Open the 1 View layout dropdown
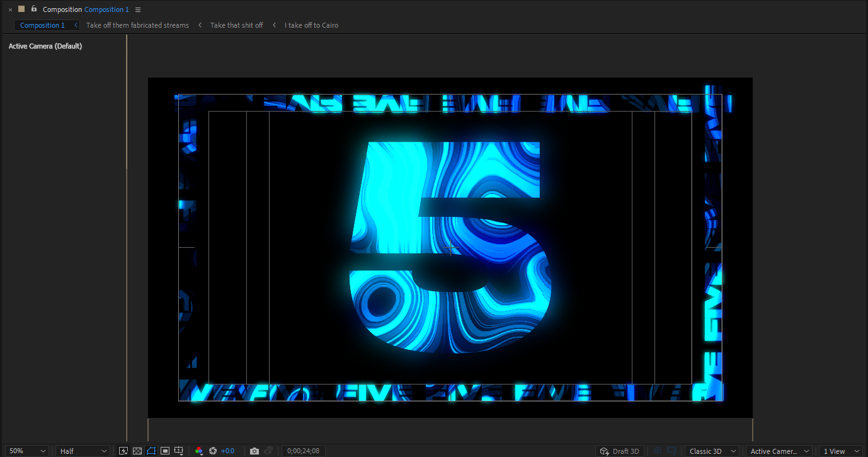868x457 pixels. pyautogui.click(x=840, y=451)
